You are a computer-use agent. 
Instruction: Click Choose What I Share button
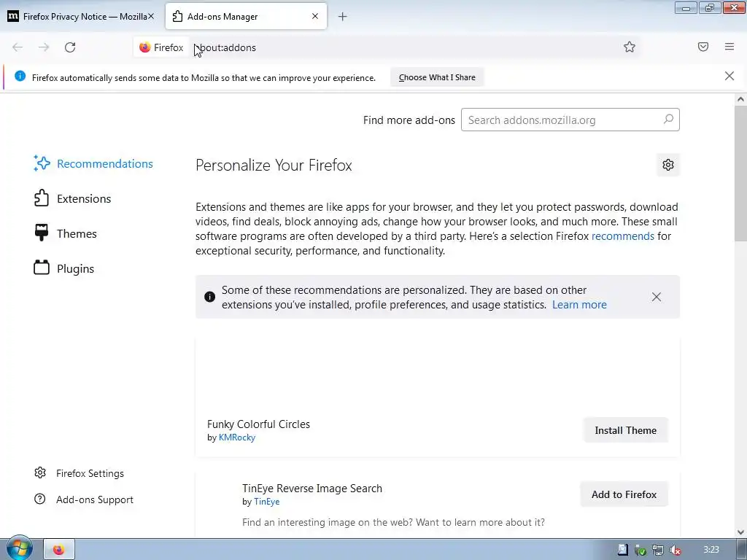[437, 77]
